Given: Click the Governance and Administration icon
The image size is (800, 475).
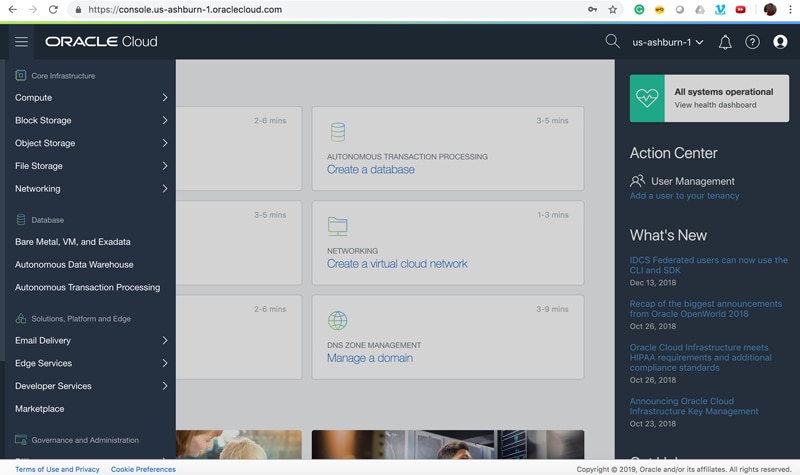Looking at the screenshot, I should pos(20,440).
